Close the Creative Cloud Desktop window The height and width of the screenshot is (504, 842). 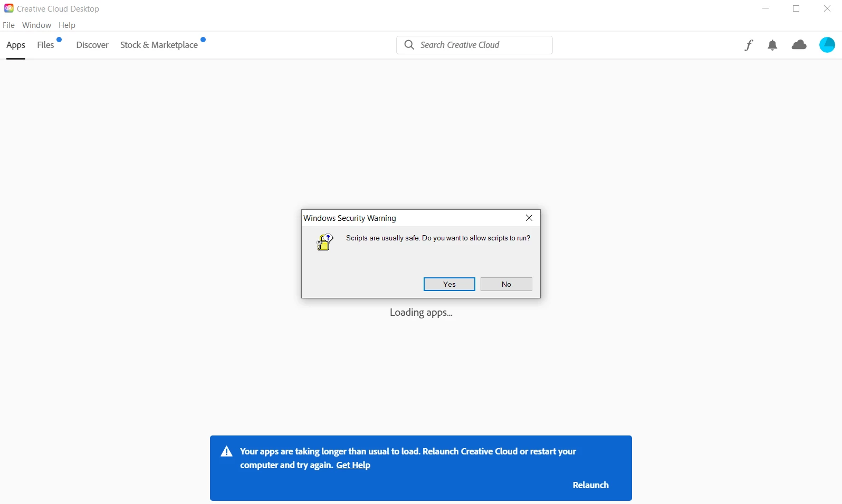827,8
